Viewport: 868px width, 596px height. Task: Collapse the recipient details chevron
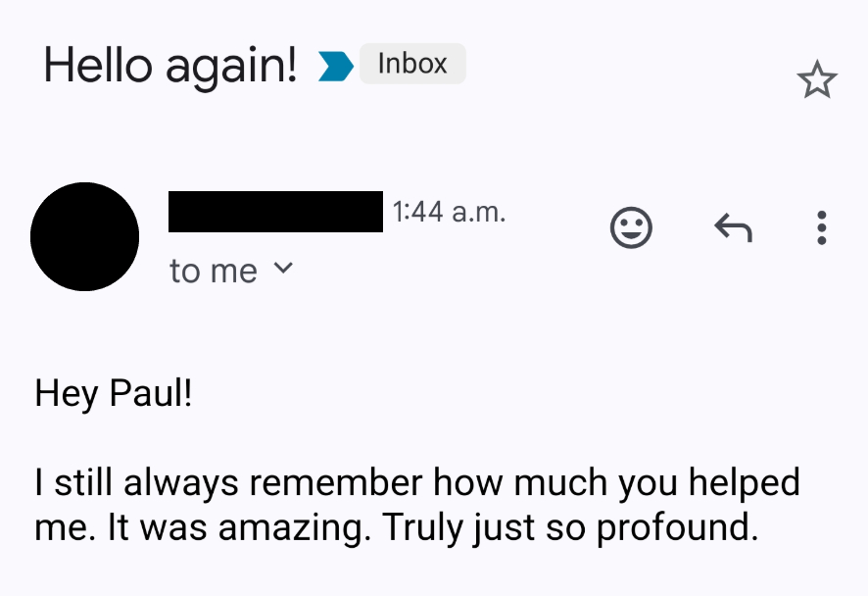pyautogui.click(x=284, y=271)
